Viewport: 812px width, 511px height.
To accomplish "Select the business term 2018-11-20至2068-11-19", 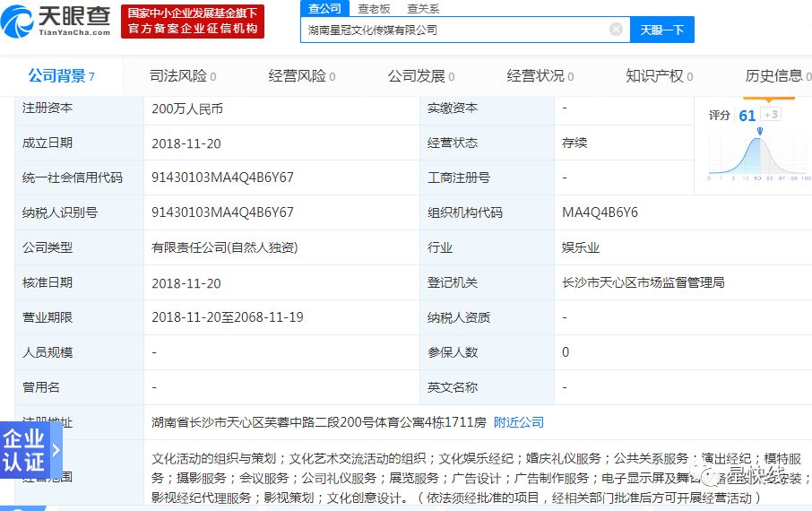I will [x=228, y=317].
